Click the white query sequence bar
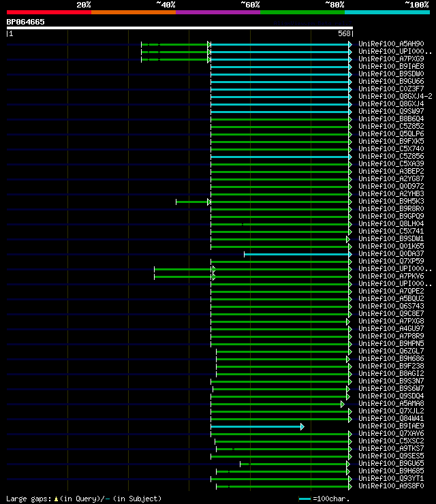436x504 pixels. (x=180, y=29)
